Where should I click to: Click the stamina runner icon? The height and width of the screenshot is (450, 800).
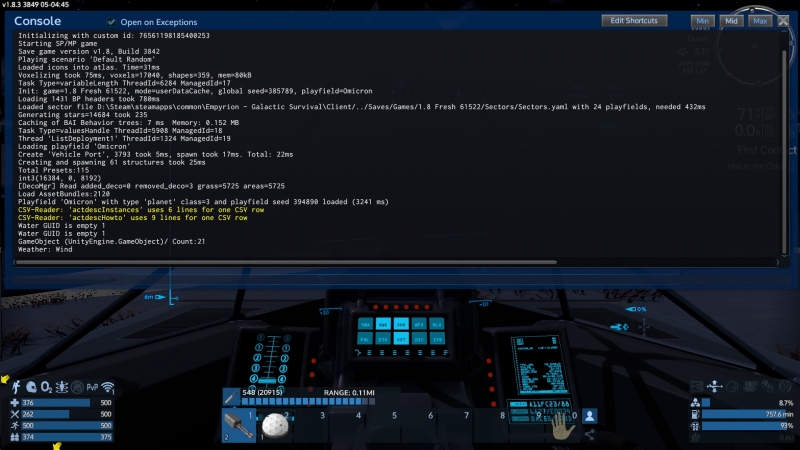pos(15,426)
